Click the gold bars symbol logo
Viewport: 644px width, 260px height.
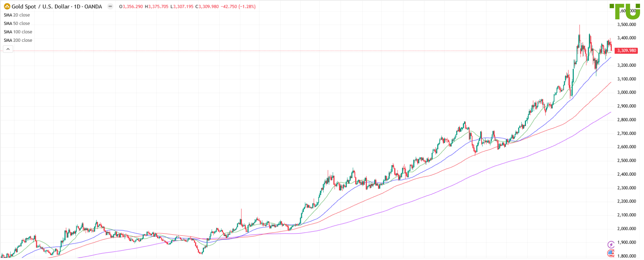(7, 6)
